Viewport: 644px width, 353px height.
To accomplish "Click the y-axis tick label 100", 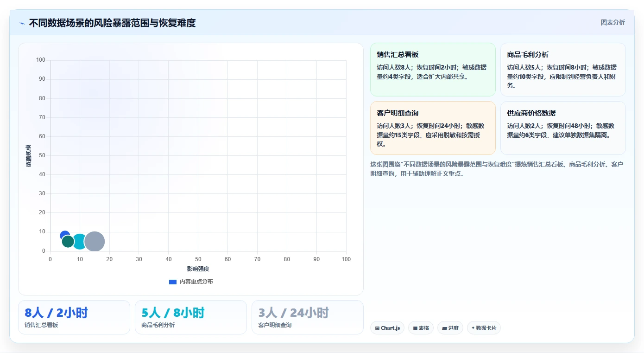I will [40, 60].
